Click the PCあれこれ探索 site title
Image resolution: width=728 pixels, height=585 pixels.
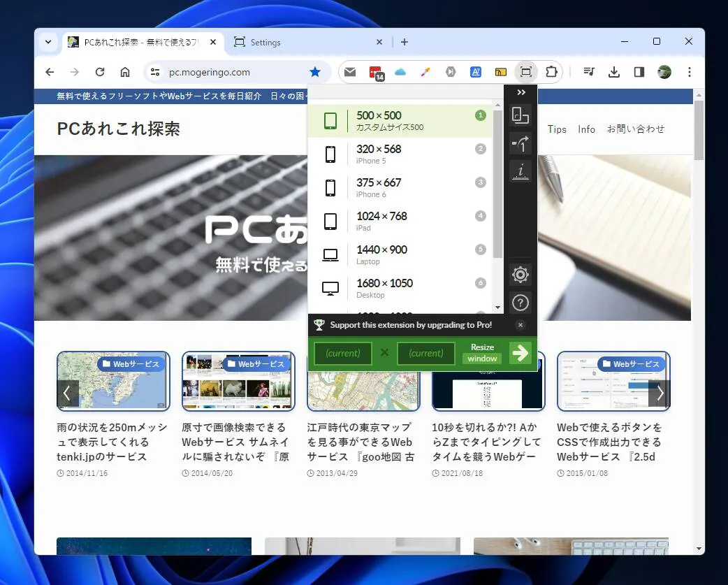tap(118, 129)
